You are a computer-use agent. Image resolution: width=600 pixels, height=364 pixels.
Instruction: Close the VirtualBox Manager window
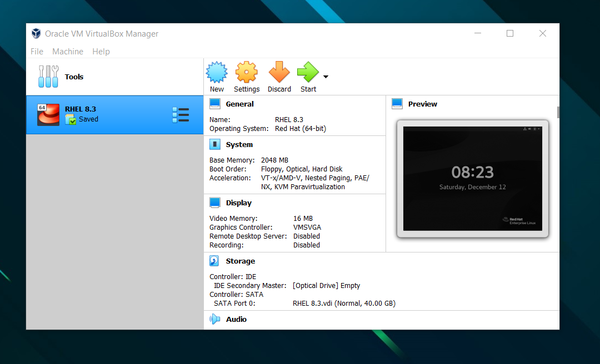[543, 33]
